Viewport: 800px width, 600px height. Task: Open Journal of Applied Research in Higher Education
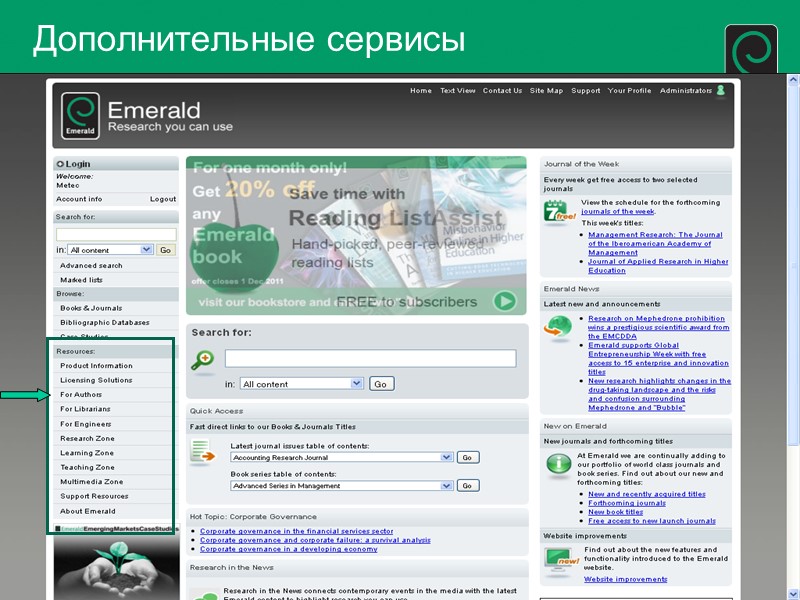(658, 266)
